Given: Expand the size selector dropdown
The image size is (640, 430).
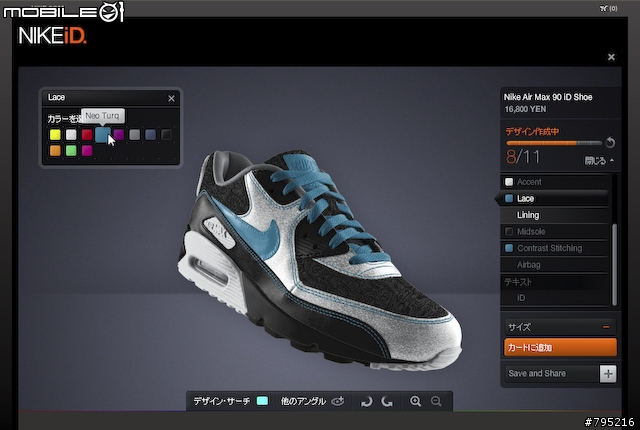Looking at the screenshot, I should click(560, 327).
